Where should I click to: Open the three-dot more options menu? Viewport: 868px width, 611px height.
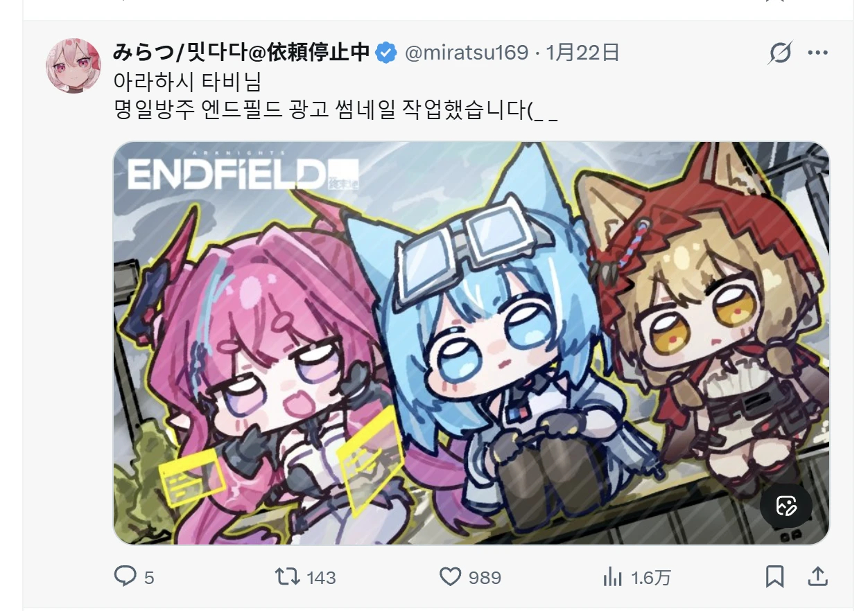pos(818,53)
